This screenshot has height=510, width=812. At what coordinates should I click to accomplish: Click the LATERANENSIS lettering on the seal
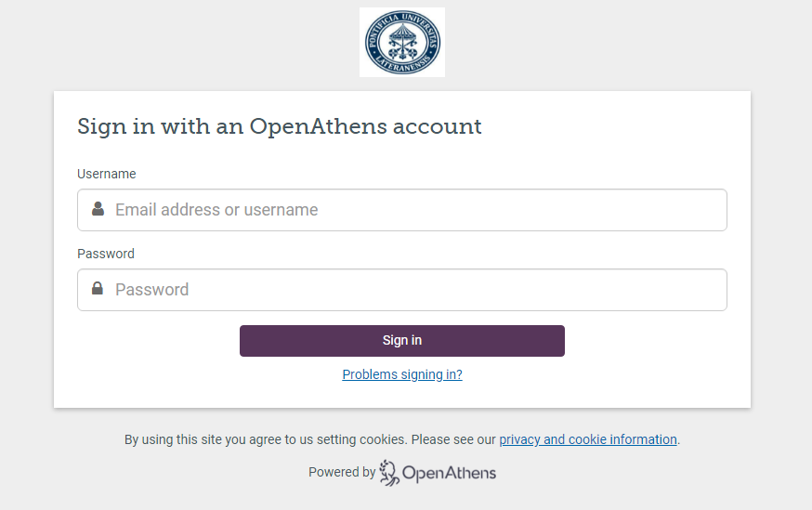pyautogui.click(x=404, y=64)
